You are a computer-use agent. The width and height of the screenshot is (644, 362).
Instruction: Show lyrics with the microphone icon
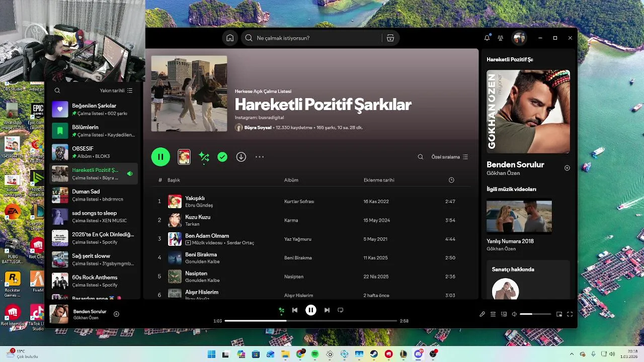pos(482,314)
